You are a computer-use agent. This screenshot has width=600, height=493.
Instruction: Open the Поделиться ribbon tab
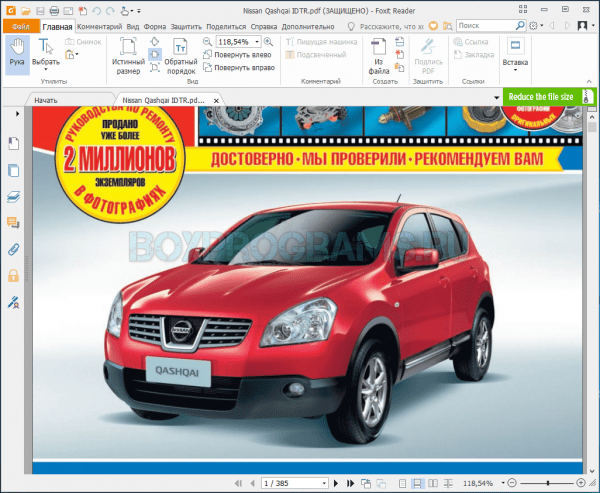click(226, 26)
